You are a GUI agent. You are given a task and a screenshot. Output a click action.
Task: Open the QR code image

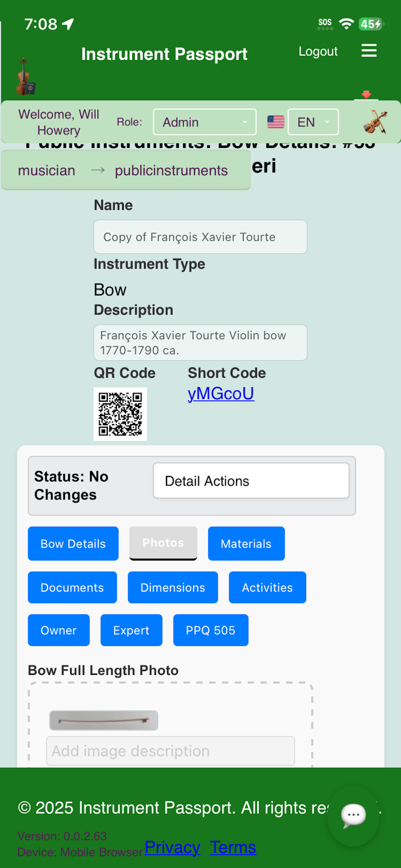click(120, 414)
